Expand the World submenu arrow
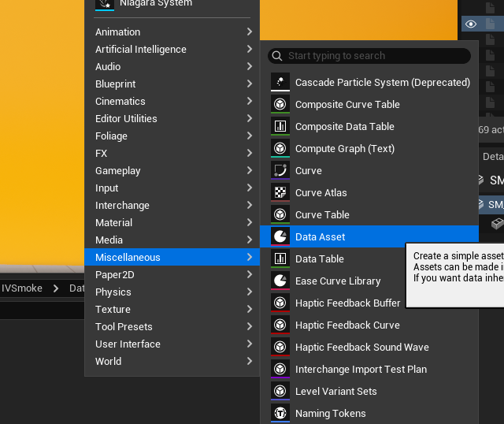Image resolution: width=504 pixels, height=424 pixels. click(x=249, y=361)
